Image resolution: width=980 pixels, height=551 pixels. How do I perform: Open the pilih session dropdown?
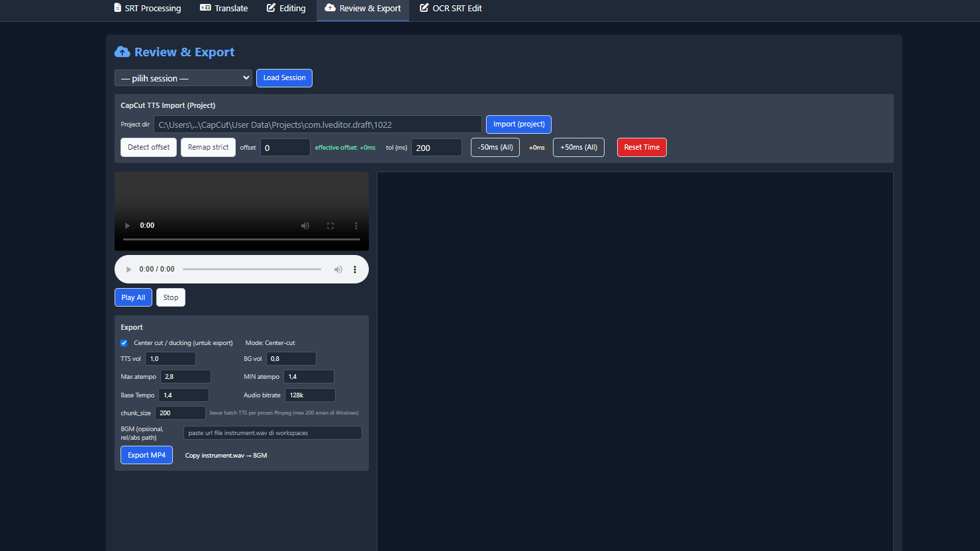(x=183, y=78)
